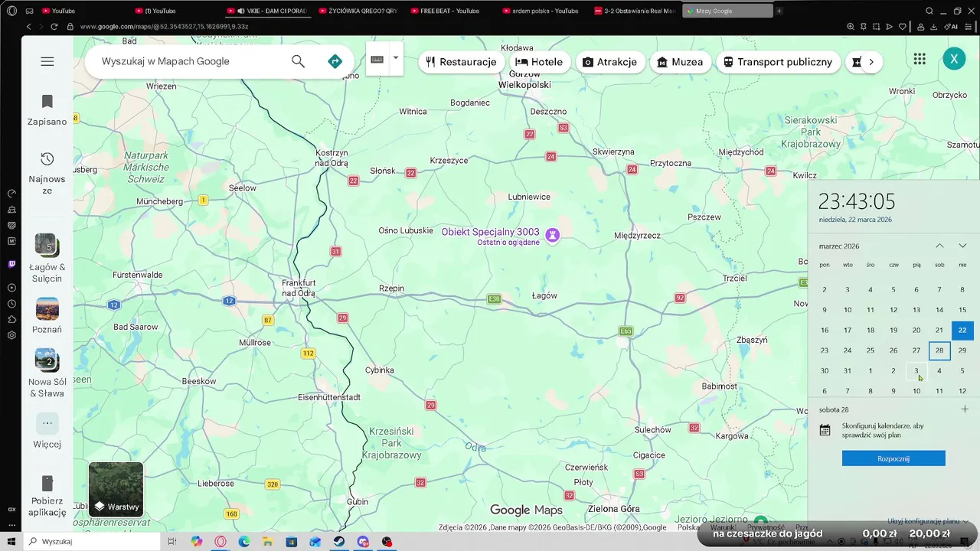Filter map by Restauracje

tap(461, 62)
